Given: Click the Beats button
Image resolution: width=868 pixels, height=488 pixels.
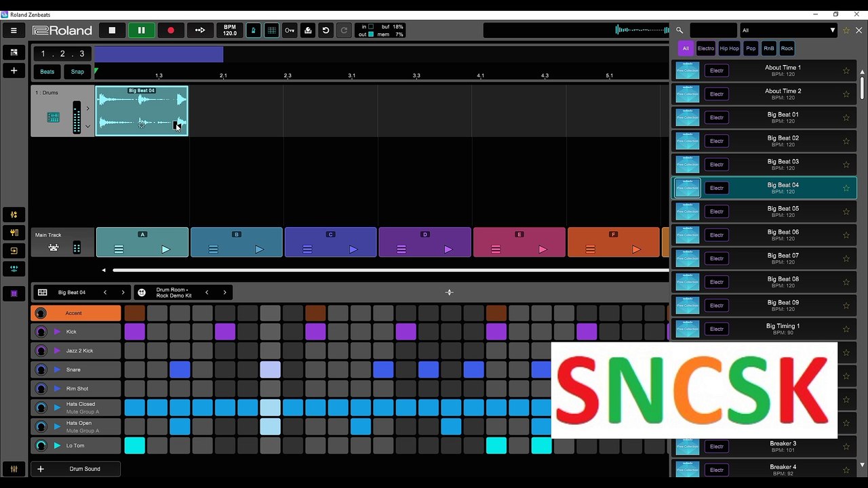Looking at the screenshot, I should tap(47, 71).
